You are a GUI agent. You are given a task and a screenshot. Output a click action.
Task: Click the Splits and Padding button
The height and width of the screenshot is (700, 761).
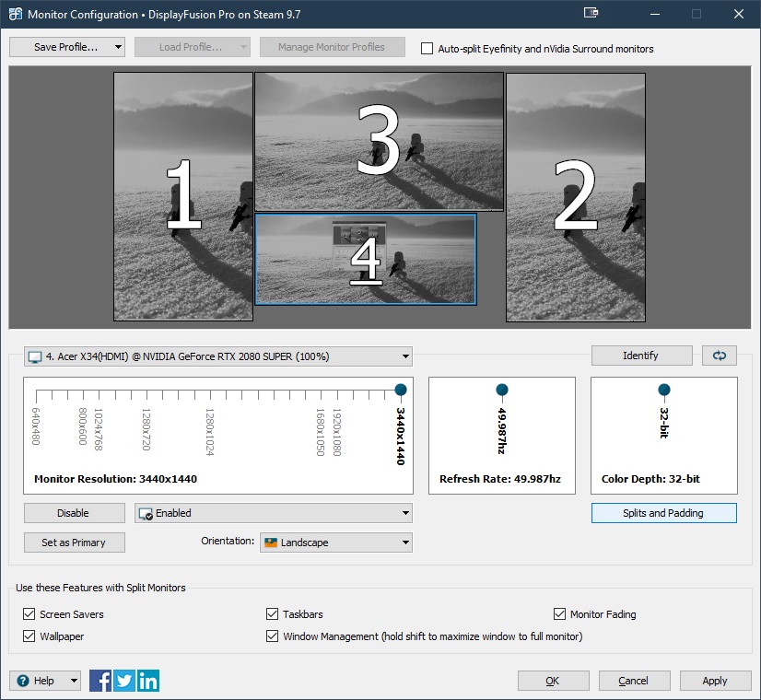663,513
